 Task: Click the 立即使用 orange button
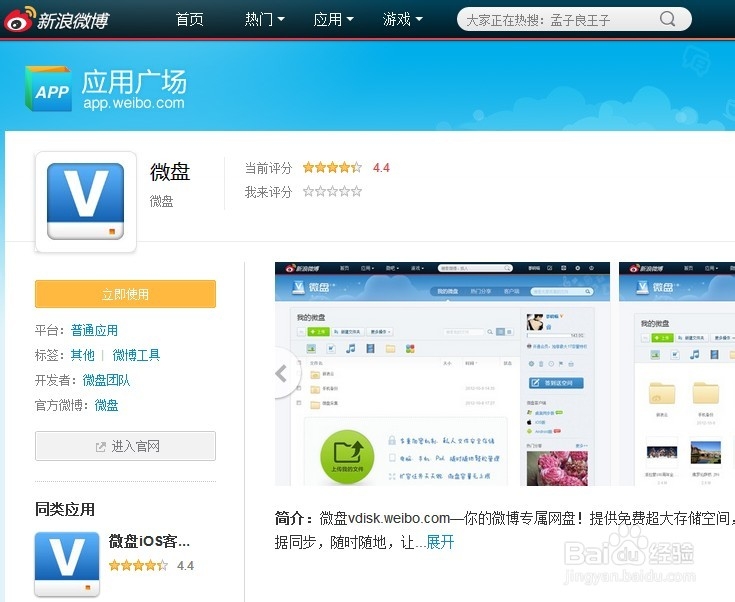pos(125,294)
